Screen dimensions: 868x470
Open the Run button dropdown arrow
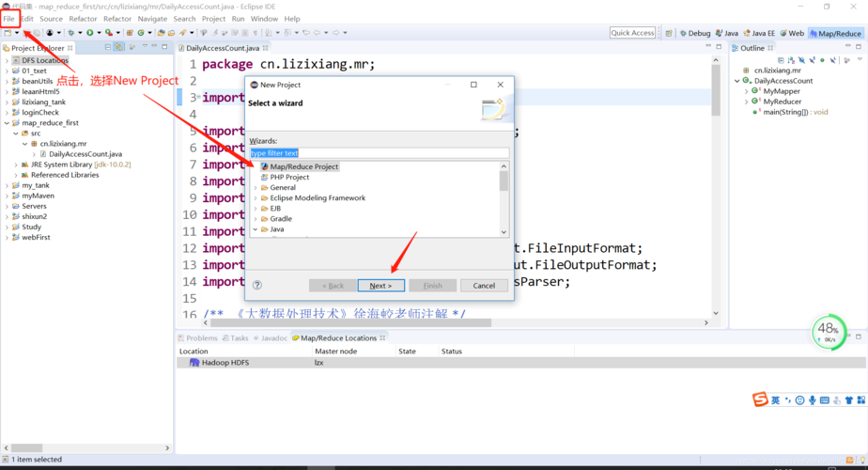pos(99,33)
